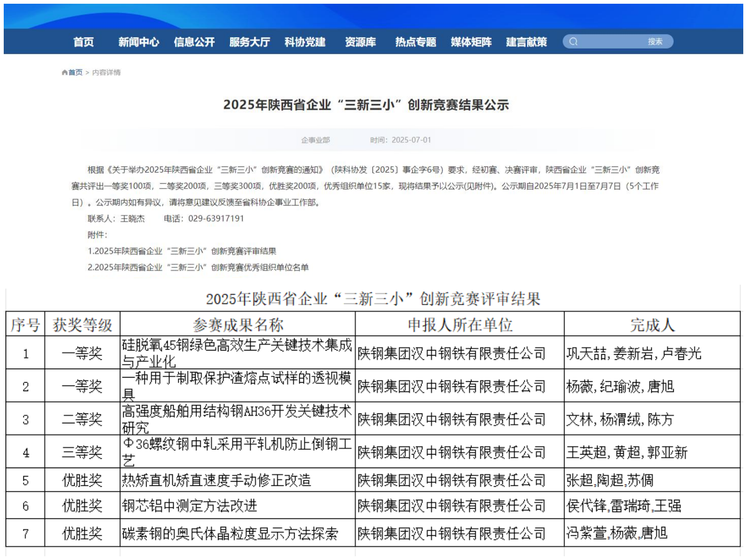This screenshot has height=560, width=747.
Task: Click the 首页 breadcrumb link
Action: [x=76, y=72]
